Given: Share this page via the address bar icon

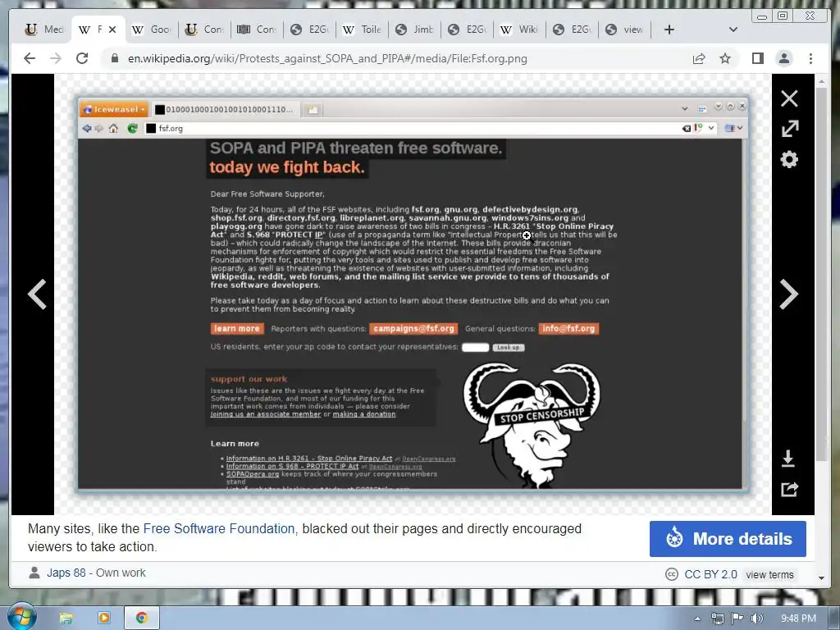Looking at the screenshot, I should (699, 58).
